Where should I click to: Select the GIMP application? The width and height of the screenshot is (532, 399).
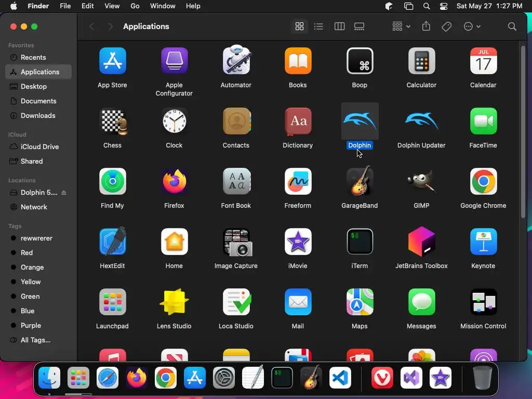click(x=421, y=181)
